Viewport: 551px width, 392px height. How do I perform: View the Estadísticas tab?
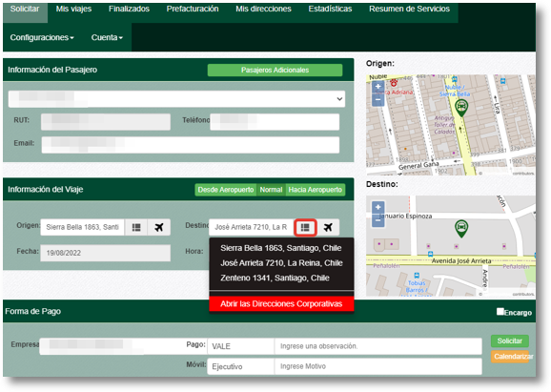331,10
